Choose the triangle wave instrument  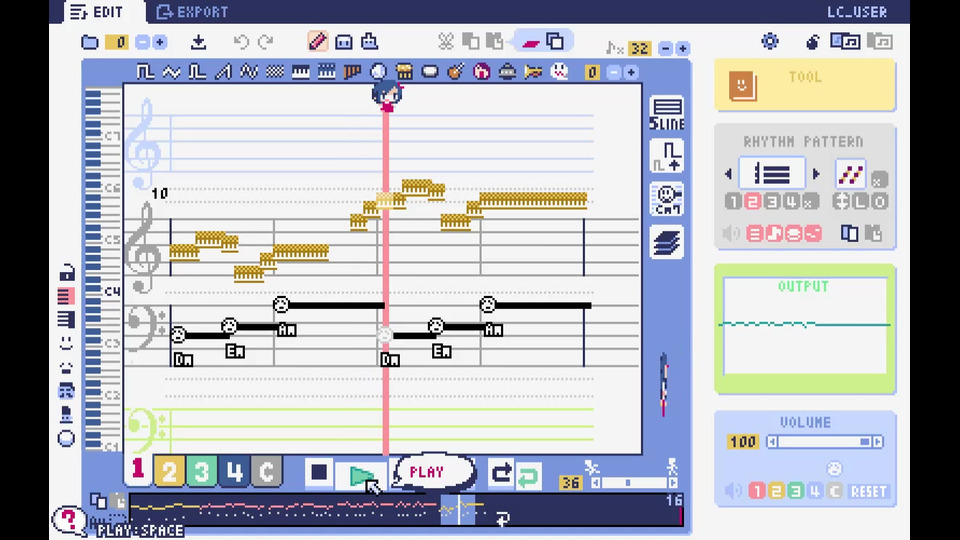(x=171, y=72)
